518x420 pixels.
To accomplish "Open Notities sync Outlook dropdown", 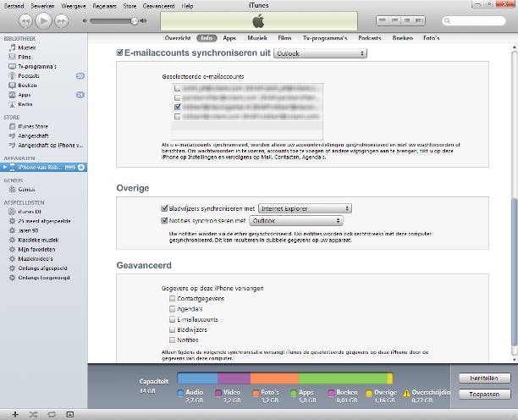I will 296,221.
